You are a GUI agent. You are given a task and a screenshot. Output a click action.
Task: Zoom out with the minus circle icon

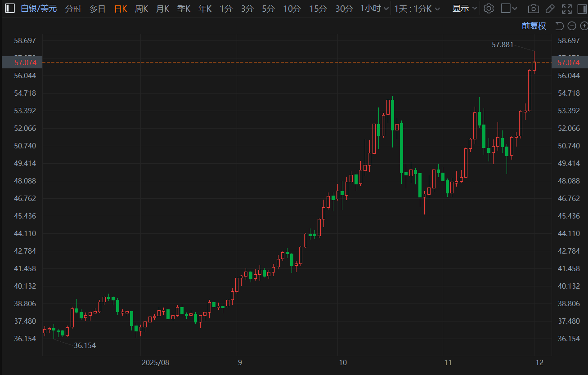pyautogui.click(x=571, y=26)
